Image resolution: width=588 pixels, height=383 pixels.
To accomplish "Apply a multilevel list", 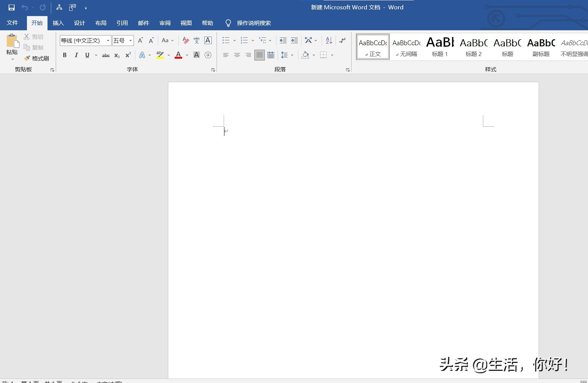I will tap(263, 40).
